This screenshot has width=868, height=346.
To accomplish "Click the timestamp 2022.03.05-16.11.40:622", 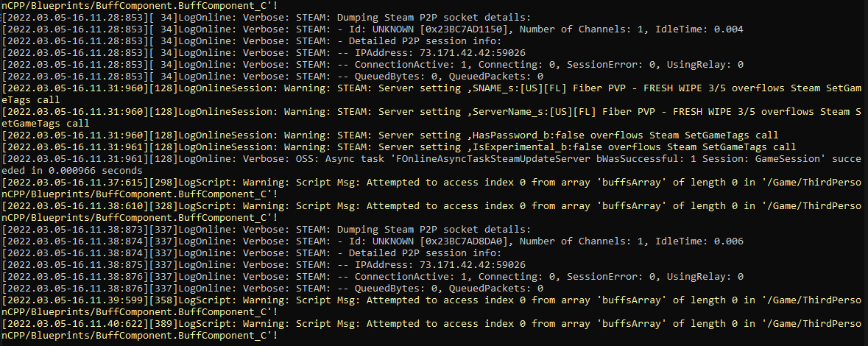I will [75, 323].
